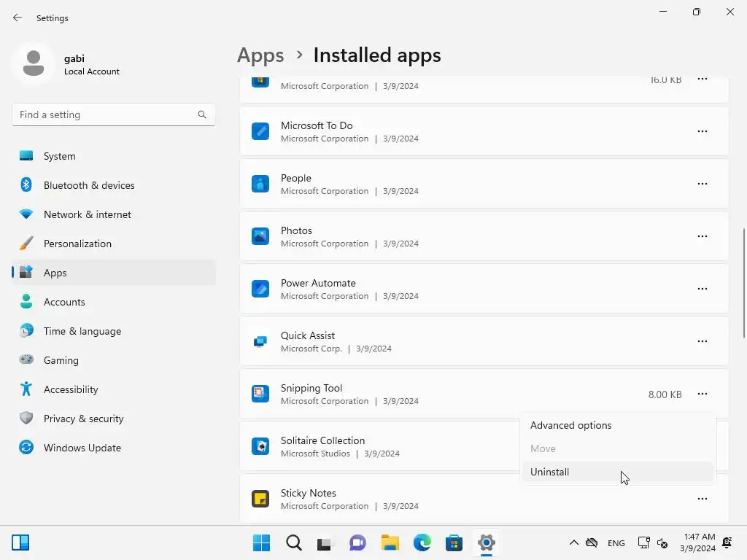Click the Sticky Notes app icon
This screenshot has height=560, width=747.
coord(260,499)
